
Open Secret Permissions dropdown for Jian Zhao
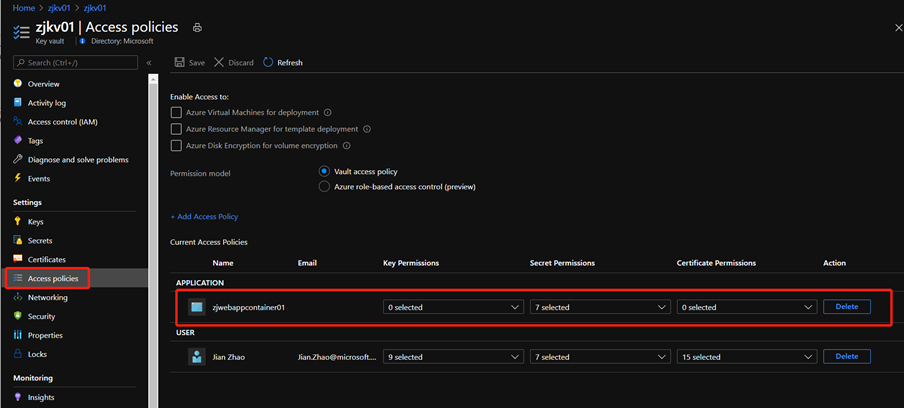(x=600, y=357)
